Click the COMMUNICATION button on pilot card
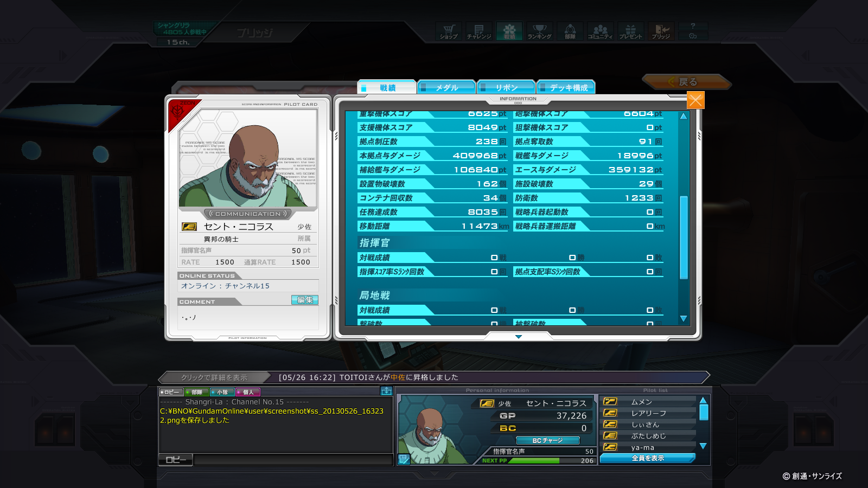Image resolution: width=868 pixels, height=488 pixels. (248, 214)
